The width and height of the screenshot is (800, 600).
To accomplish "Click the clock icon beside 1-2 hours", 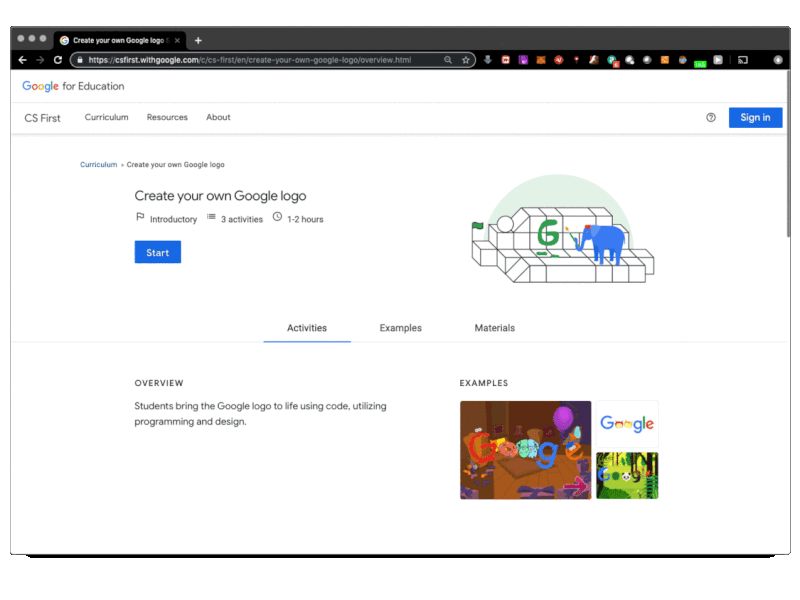I will [277, 216].
